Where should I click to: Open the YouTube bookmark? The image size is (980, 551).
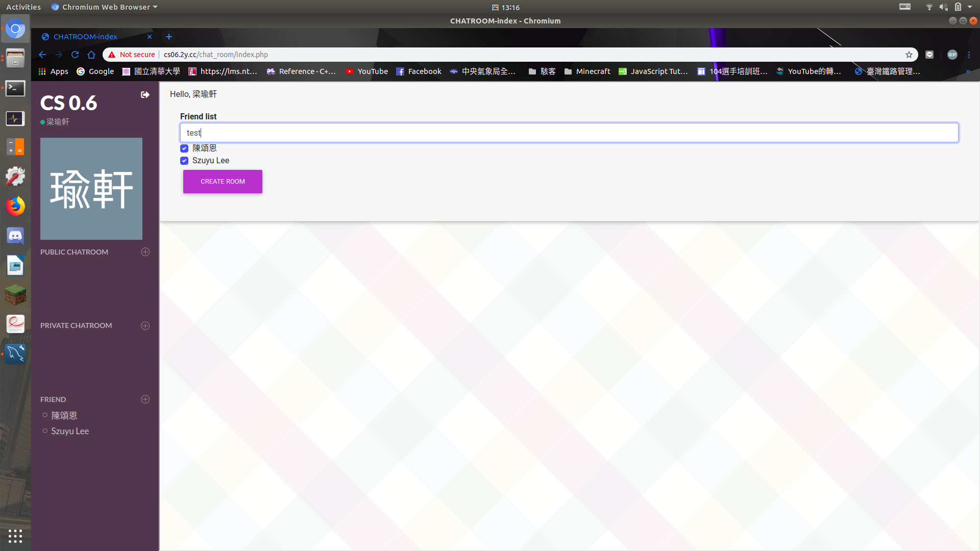(366, 71)
